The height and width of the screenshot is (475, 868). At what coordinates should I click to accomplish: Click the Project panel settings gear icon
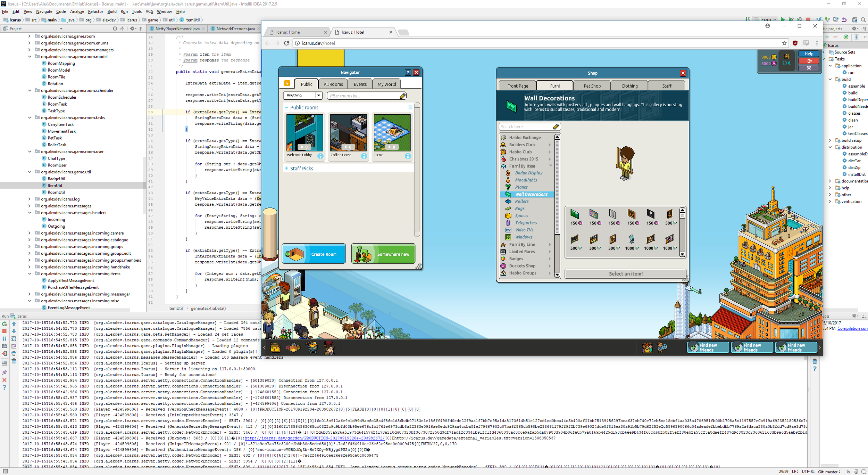click(x=133, y=28)
